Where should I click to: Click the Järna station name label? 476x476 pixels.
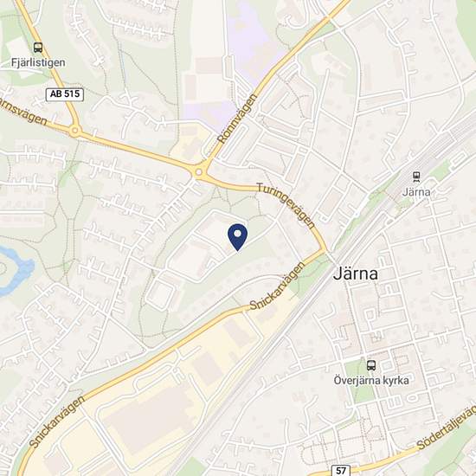click(416, 192)
